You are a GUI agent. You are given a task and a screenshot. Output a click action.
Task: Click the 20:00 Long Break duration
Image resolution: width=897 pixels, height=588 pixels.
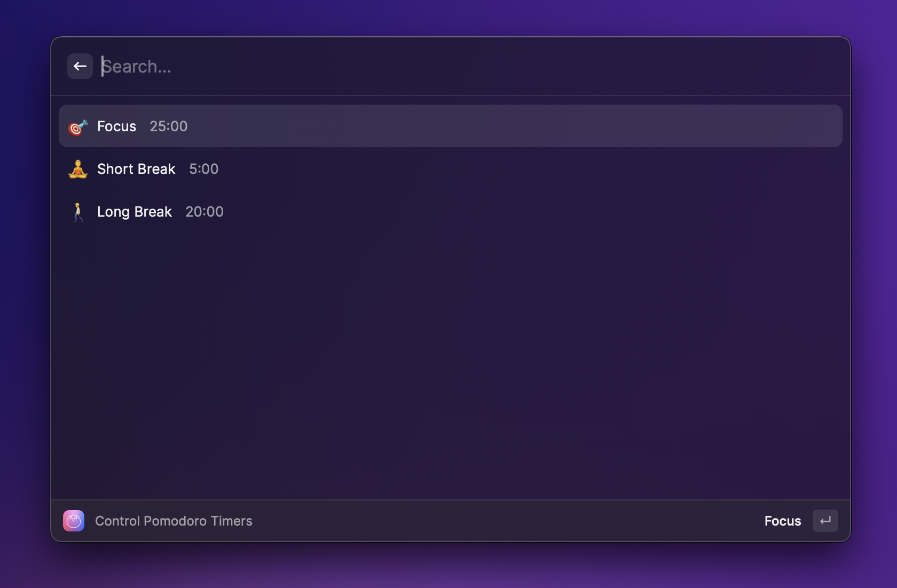click(204, 212)
